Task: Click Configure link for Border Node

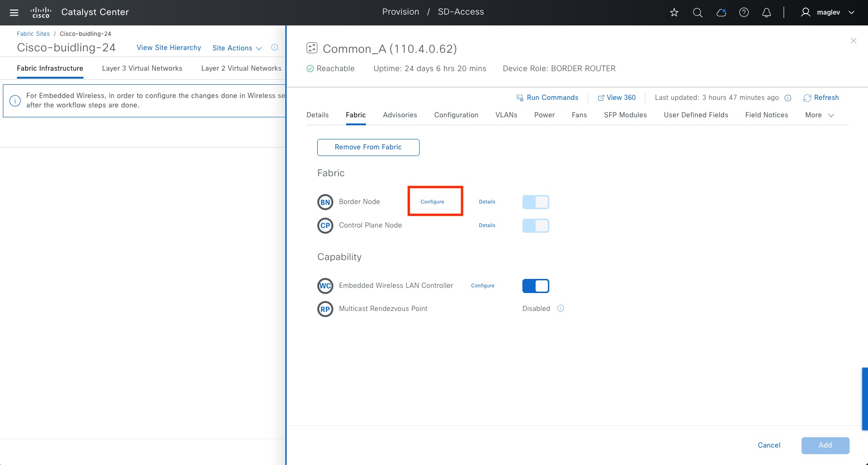Action: pos(432,202)
